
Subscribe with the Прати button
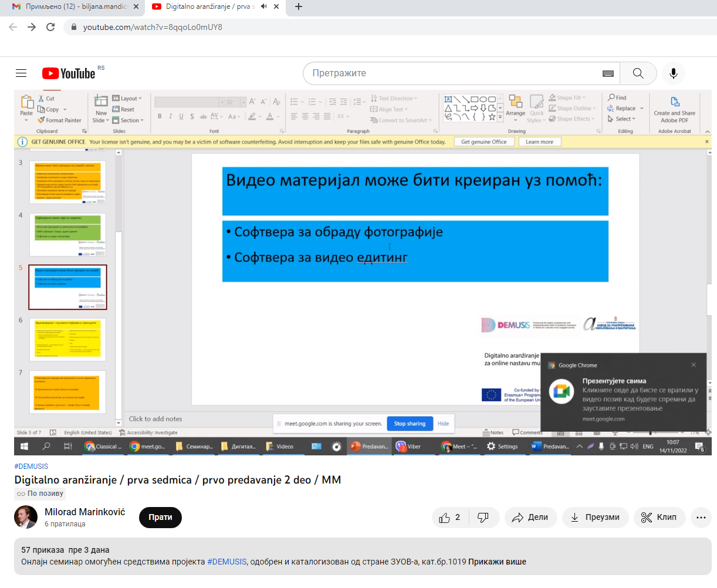point(160,518)
